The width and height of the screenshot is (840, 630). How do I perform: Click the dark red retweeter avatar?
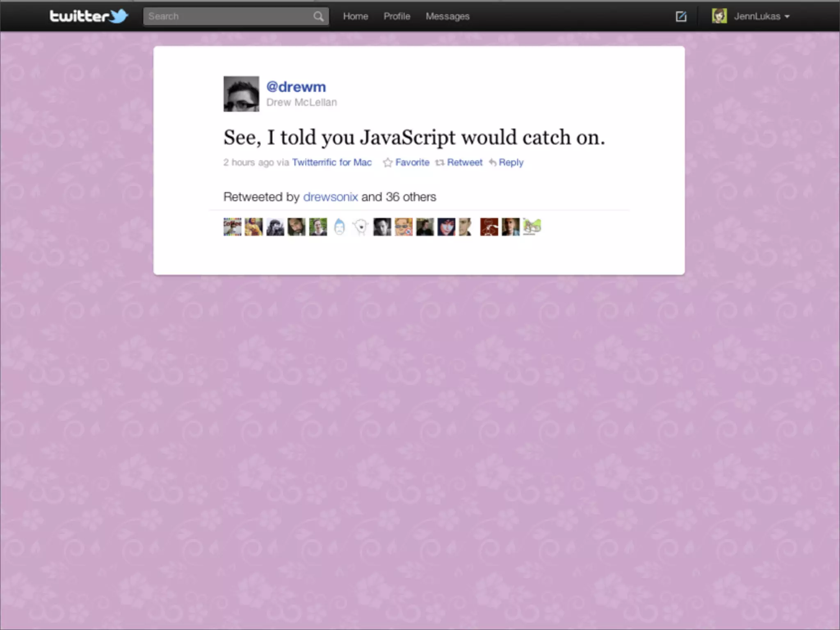(489, 227)
